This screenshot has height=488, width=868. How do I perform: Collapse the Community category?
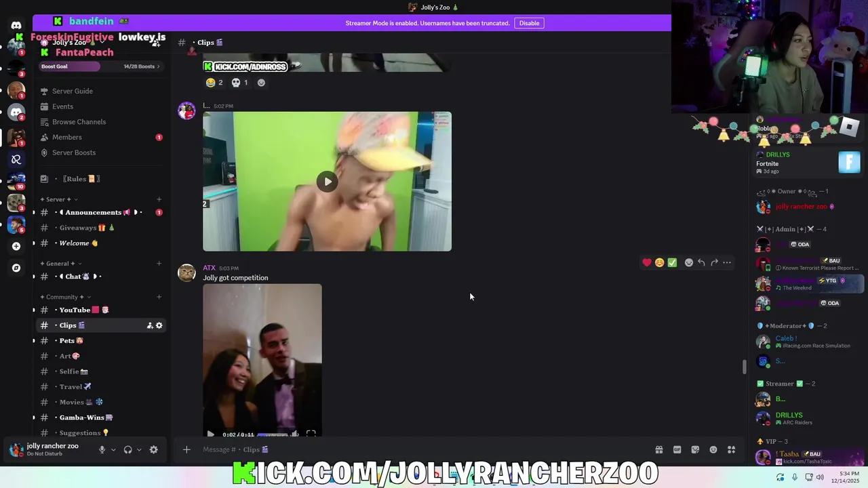65,297
